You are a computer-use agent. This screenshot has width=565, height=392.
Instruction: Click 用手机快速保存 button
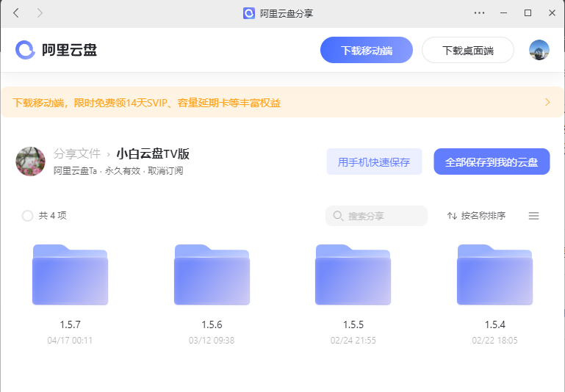(x=374, y=161)
